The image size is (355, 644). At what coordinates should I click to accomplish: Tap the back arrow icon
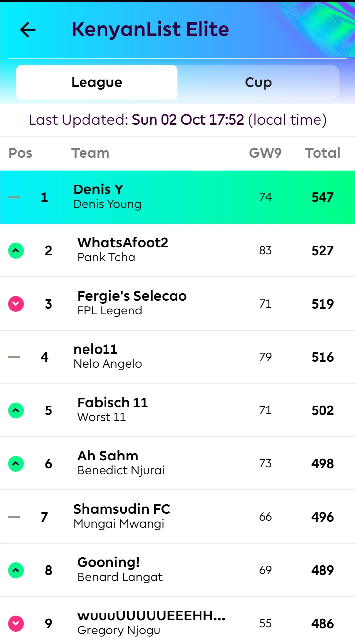[x=28, y=30]
